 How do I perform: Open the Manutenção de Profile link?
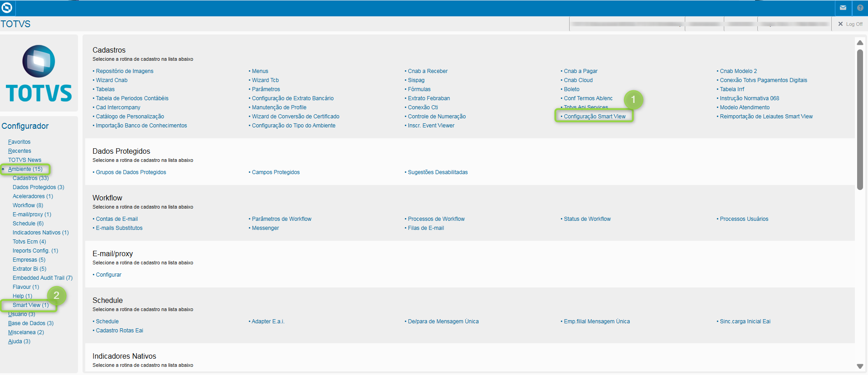pyautogui.click(x=279, y=107)
